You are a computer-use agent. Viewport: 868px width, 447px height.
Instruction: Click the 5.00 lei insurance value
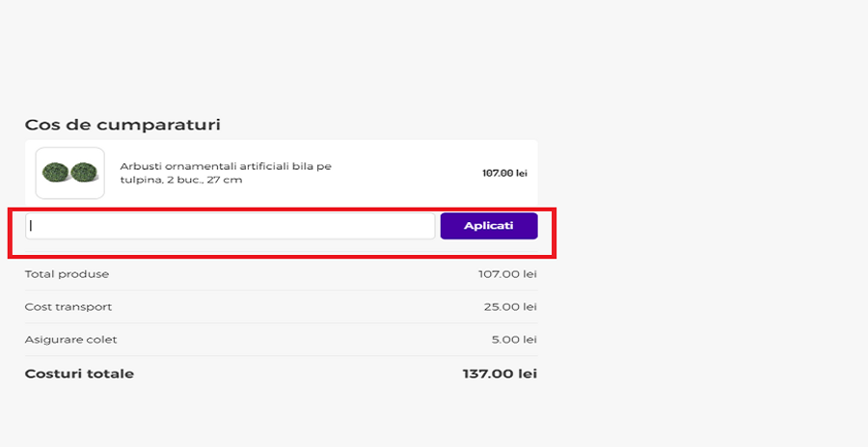(x=513, y=340)
